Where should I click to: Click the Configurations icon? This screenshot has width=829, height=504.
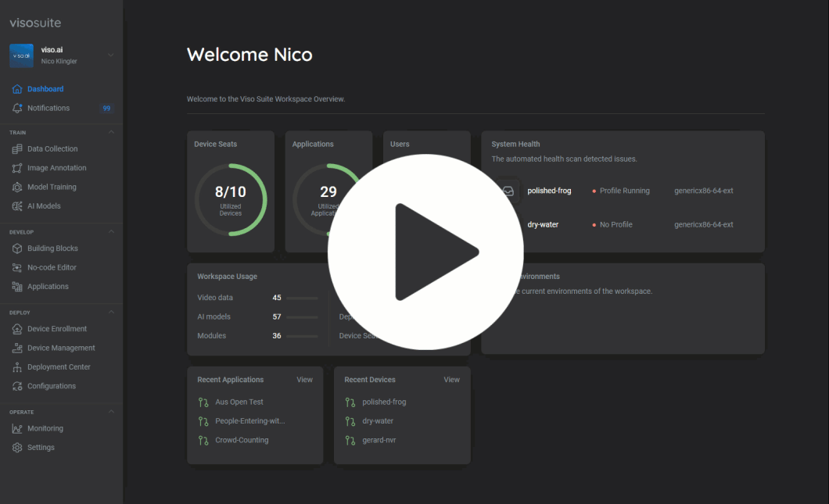pos(17,386)
